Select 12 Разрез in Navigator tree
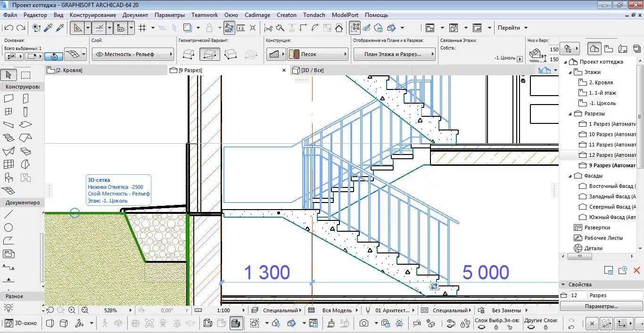 [607, 155]
